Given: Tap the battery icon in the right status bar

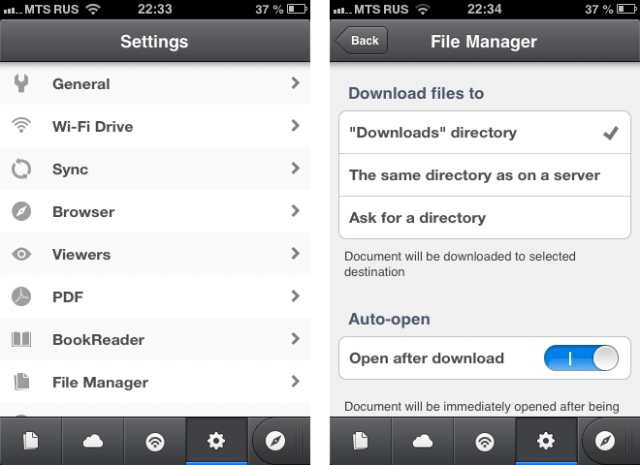Looking at the screenshot, I should point(627,9).
